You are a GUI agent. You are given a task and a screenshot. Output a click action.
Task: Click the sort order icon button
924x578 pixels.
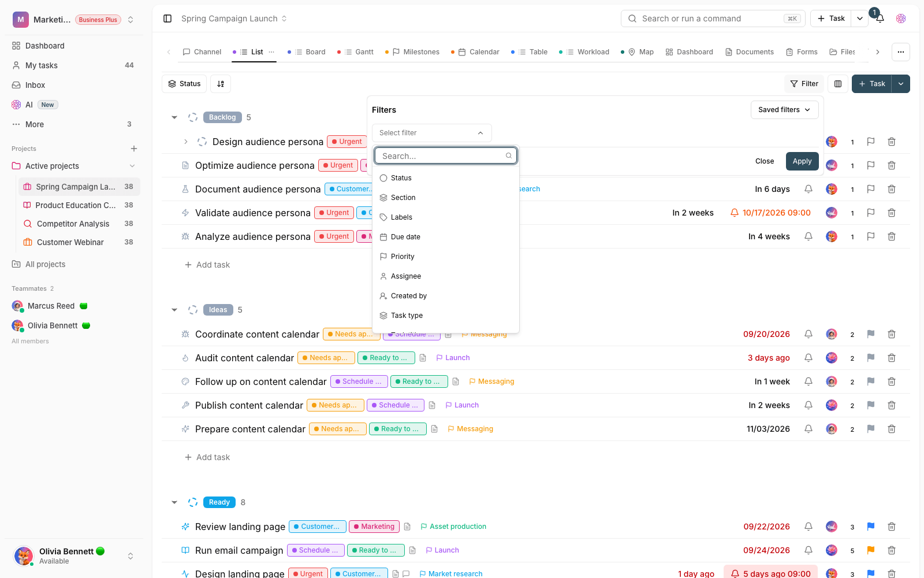221,84
